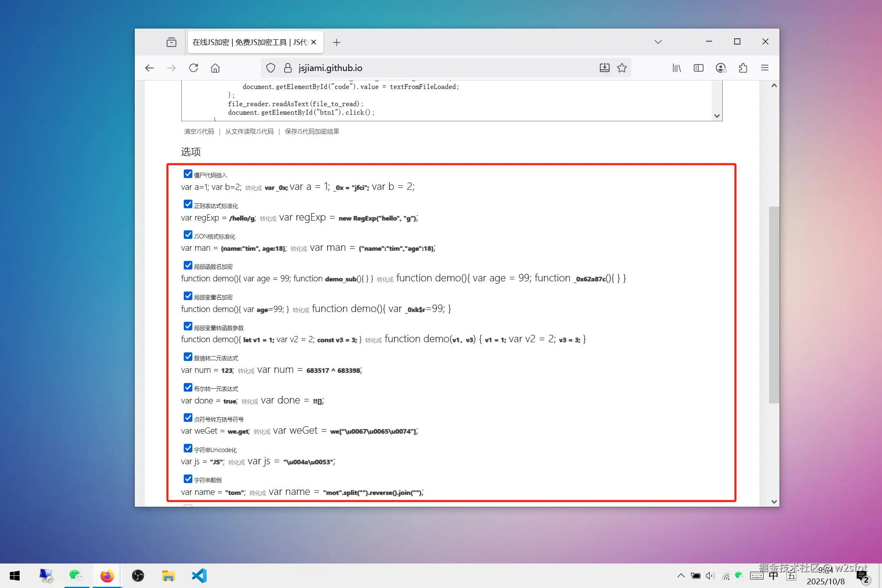Bookmark this page with star icon
This screenshot has height=588, width=882.
[x=622, y=68]
